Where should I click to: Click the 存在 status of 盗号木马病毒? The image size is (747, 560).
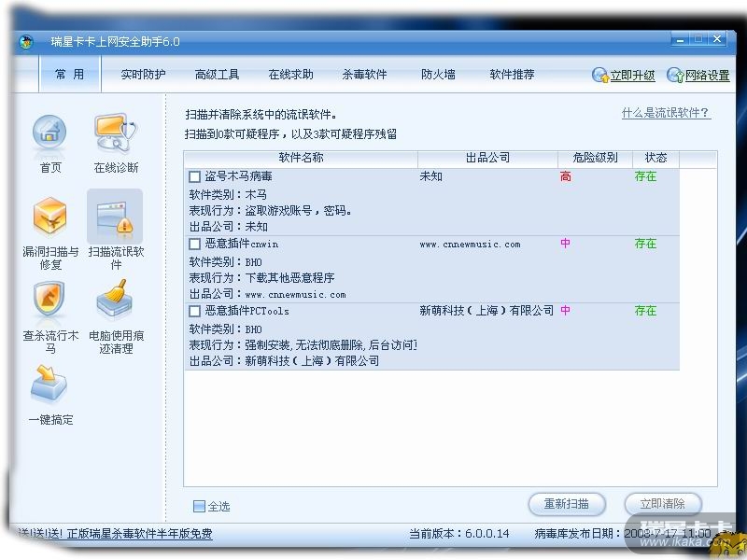645,176
